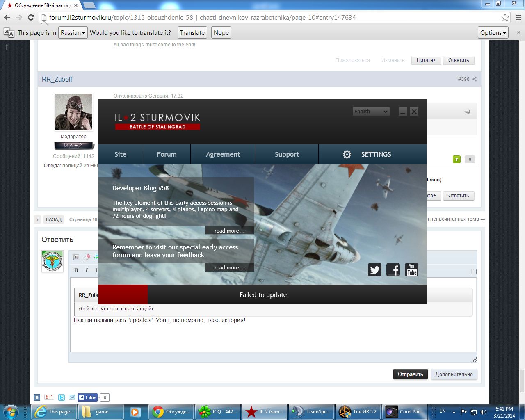Switch to TeamSpeak in the taskbar
Screen dimensions: 525x420
pos(311,411)
